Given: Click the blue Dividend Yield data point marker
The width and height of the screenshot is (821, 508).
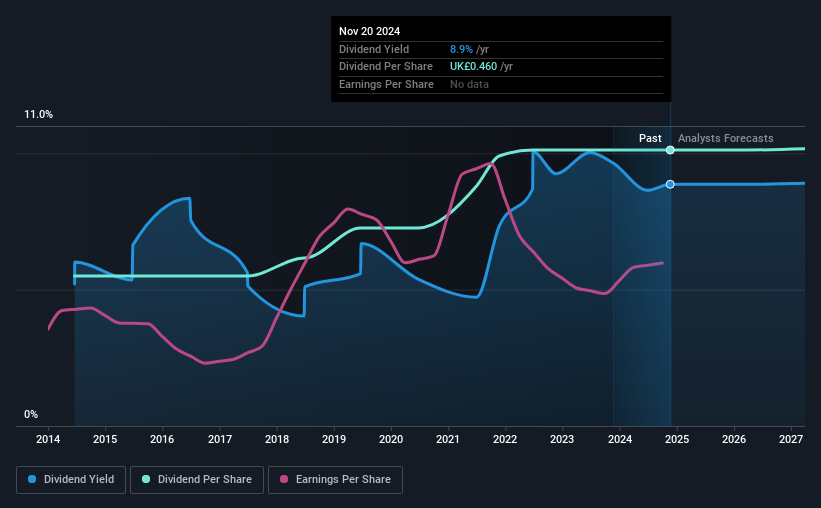Looking at the screenshot, I should pyautogui.click(x=670, y=184).
